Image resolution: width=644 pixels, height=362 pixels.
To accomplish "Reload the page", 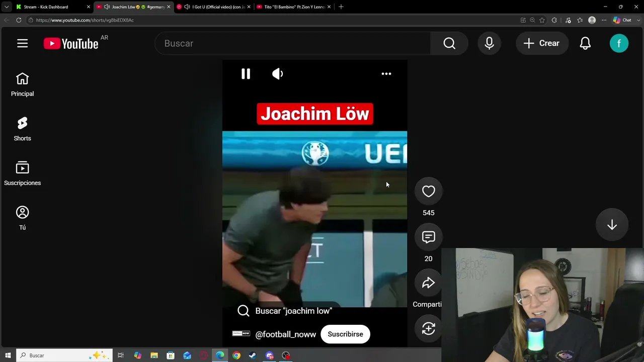I will point(19,20).
